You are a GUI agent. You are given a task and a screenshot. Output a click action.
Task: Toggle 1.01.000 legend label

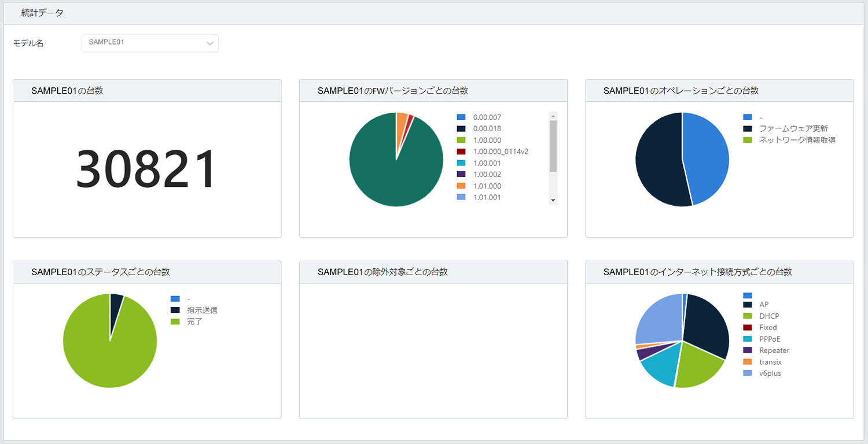coord(487,186)
